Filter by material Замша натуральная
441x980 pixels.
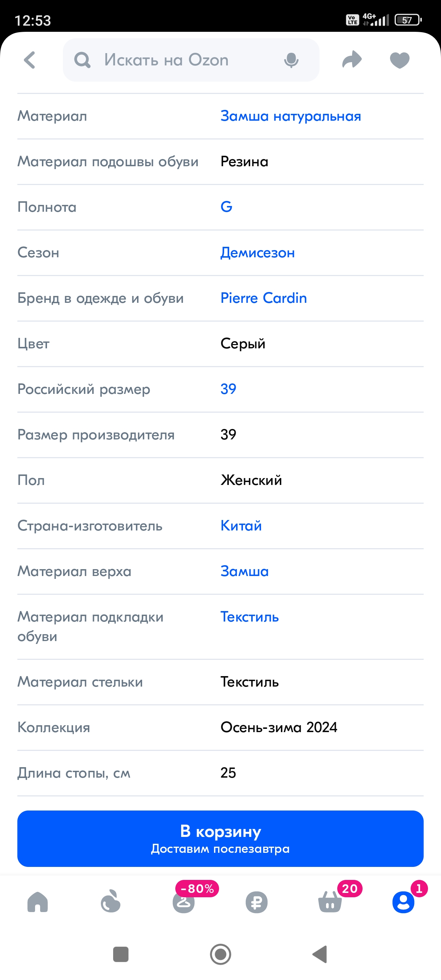point(290,116)
